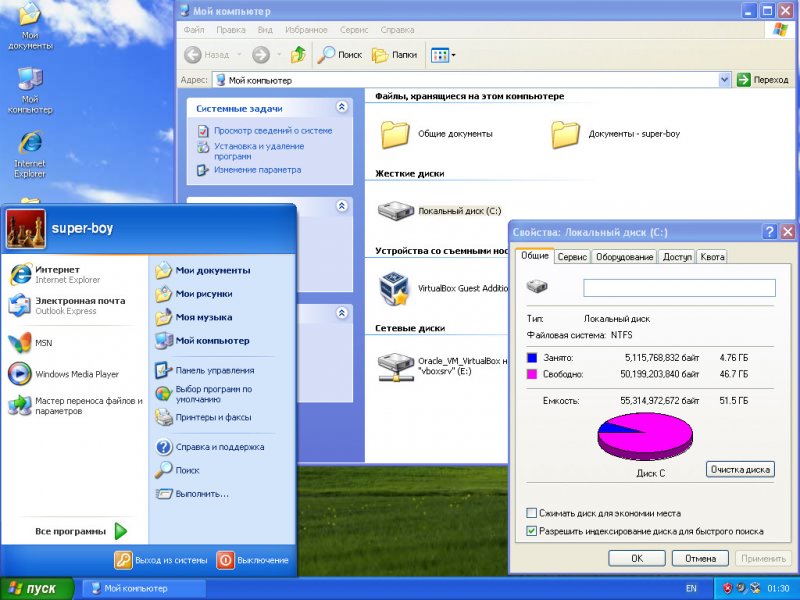800x600 pixels.
Task: Click the disk label text field
Action: point(679,288)
